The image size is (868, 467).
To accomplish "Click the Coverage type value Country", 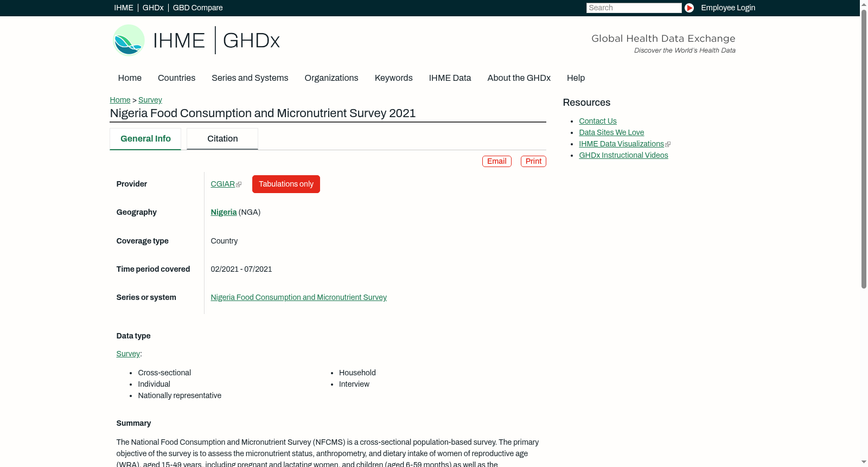I will pyautogui.click(x=224, y=241).
